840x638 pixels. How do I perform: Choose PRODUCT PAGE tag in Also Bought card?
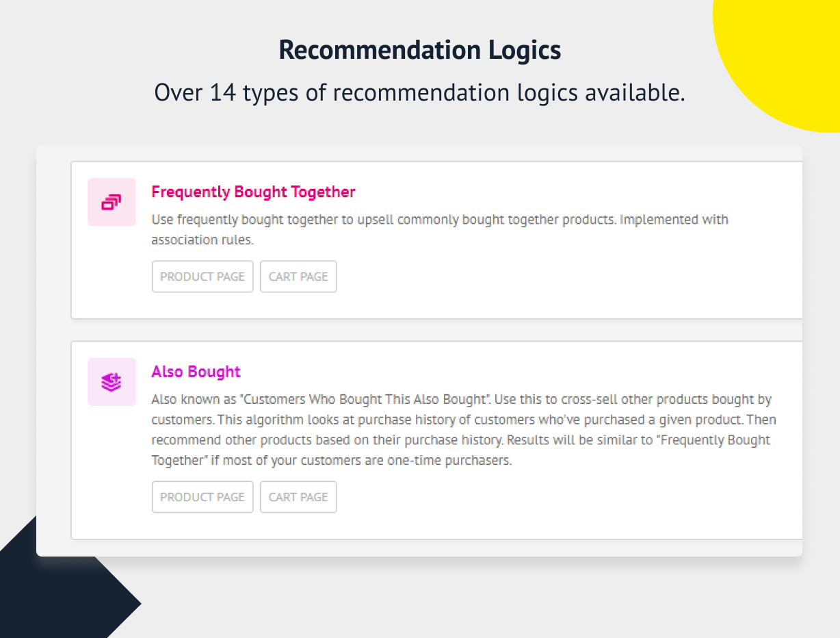(x=202, y=497)
